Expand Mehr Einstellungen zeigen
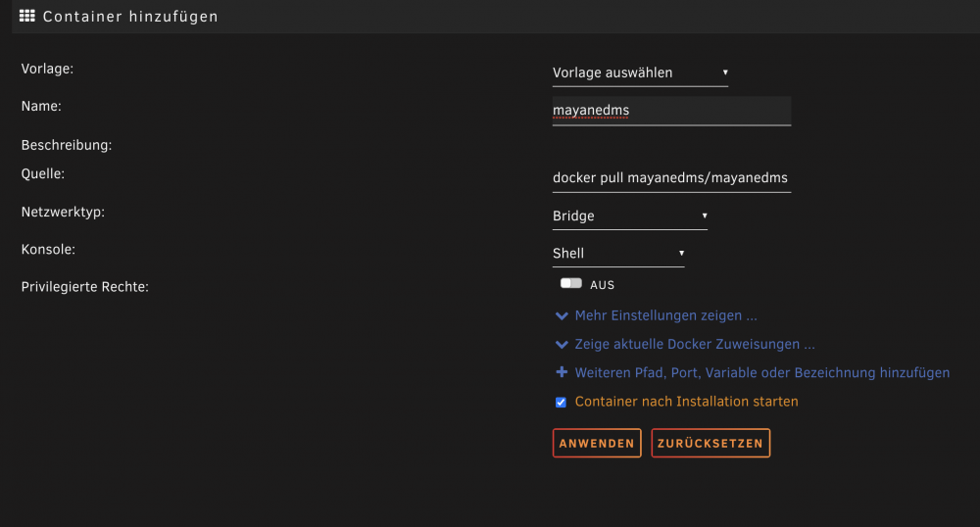This screenshot has height=527, width=980. 665,315
